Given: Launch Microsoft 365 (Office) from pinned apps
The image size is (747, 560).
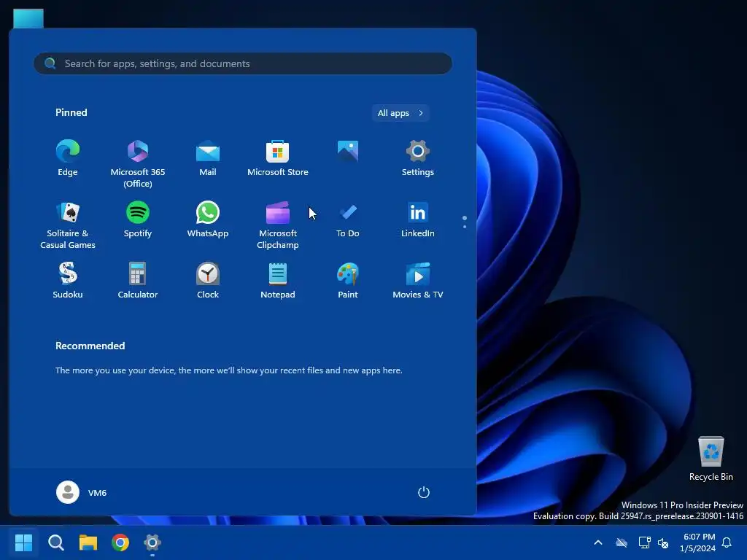Looking at the screenshot, I should (x=138, y=164).
